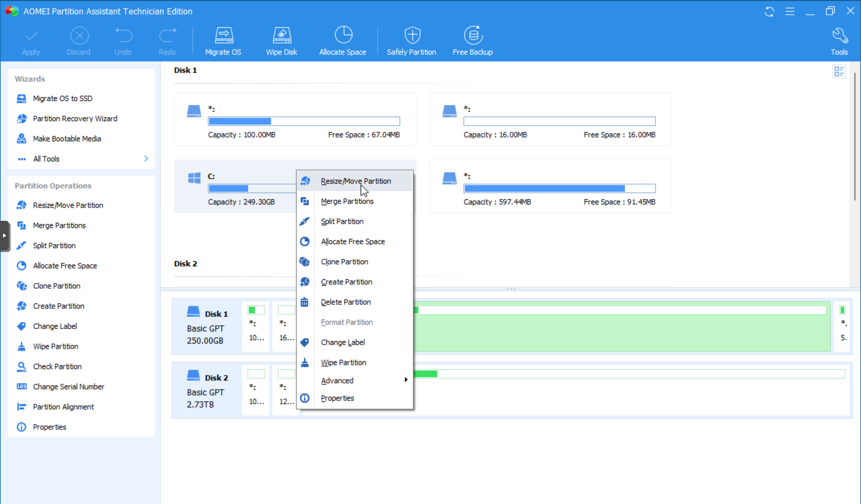Viewport: 861px width, 504px height.
Task: Choose Split Partition in context menu
Action: click(x=355, y=221)
